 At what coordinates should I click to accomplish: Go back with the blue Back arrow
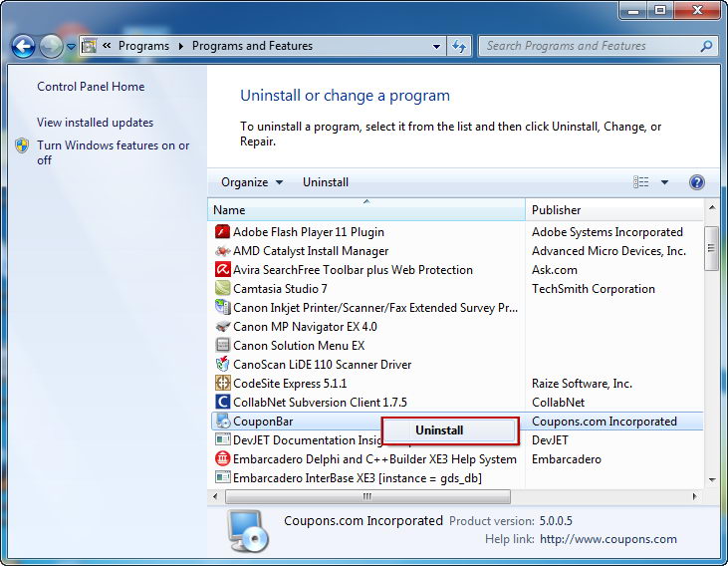23,46
